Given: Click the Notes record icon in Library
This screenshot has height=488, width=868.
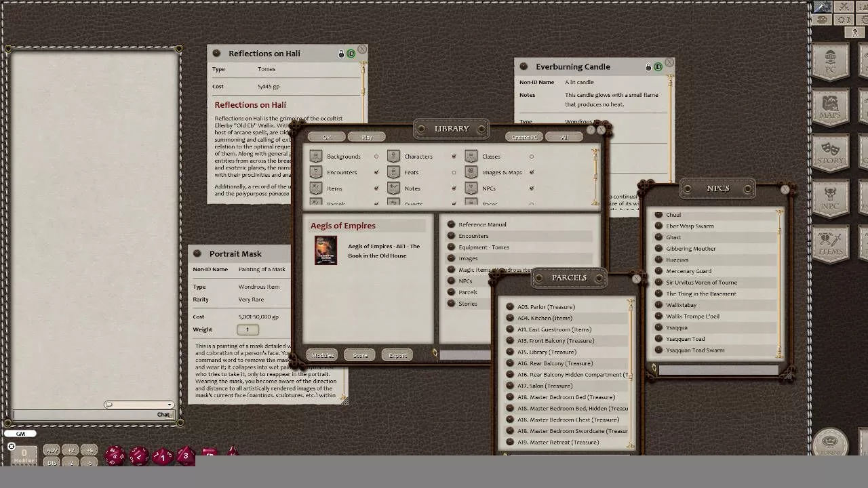Looking at the screenshot, I should 393,188.
